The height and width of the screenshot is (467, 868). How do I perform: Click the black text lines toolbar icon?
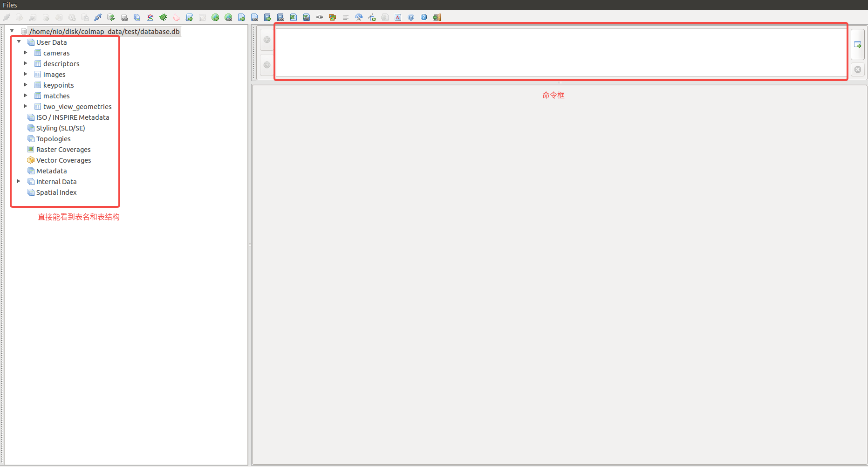pyautogui.click(x=346, y=17)
